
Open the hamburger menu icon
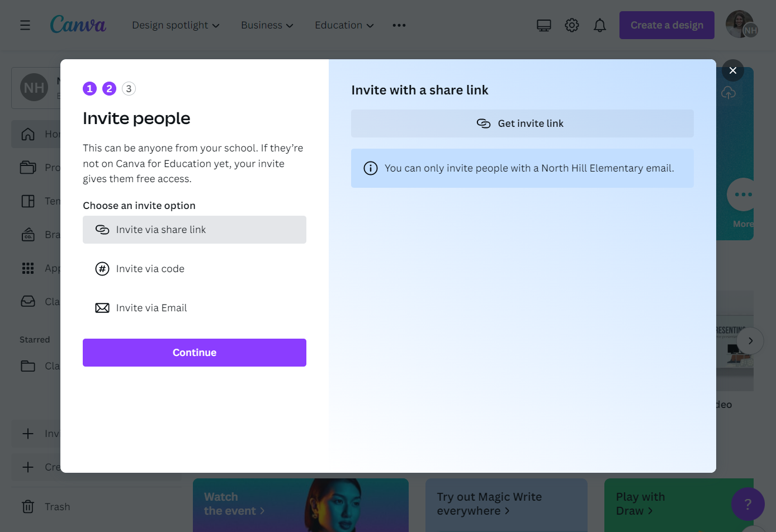(25, 25)
